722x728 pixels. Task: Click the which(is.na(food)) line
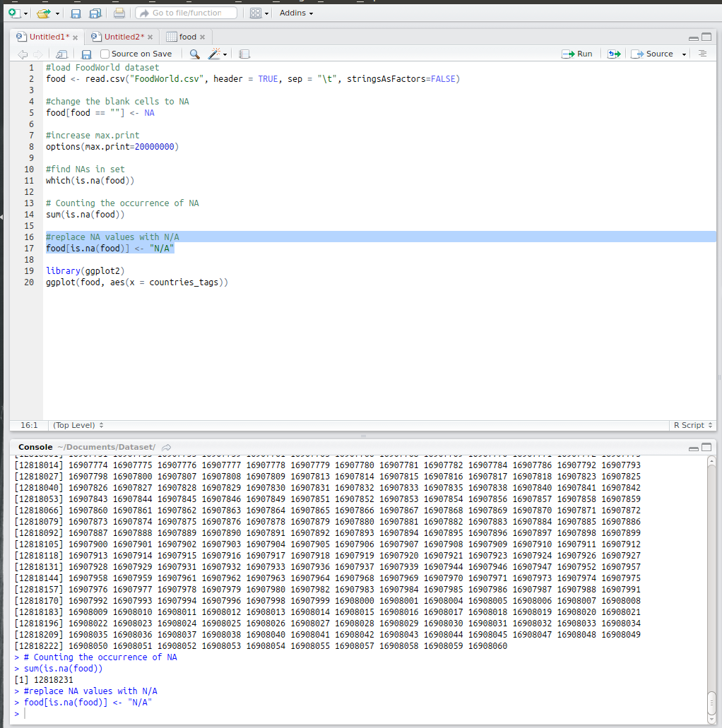coord(90,181)
